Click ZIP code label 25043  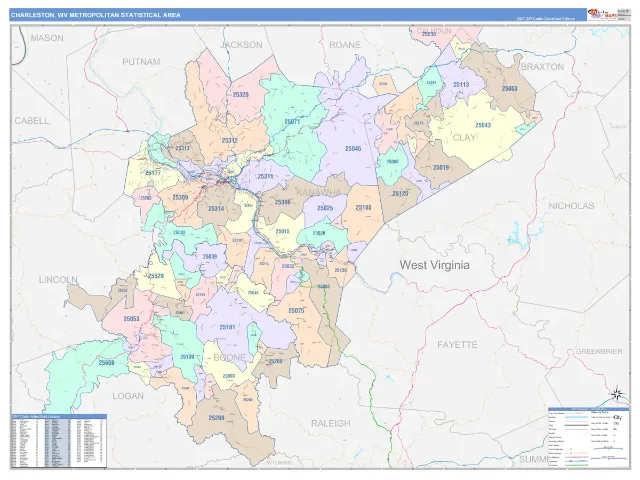(x=483, y=125)
